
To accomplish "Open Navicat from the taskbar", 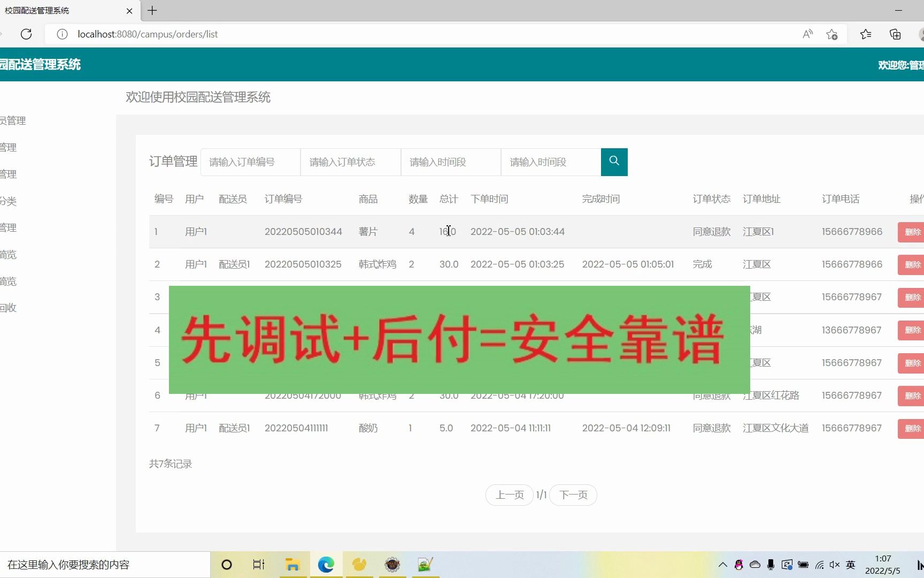I will coord(359,565).
